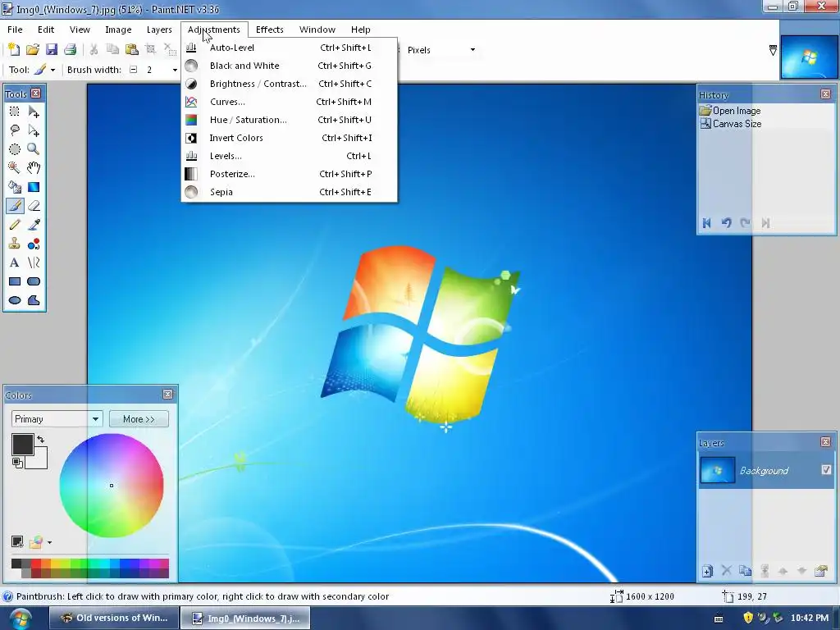Select the Pan hand tool

(x=34, y=167)
